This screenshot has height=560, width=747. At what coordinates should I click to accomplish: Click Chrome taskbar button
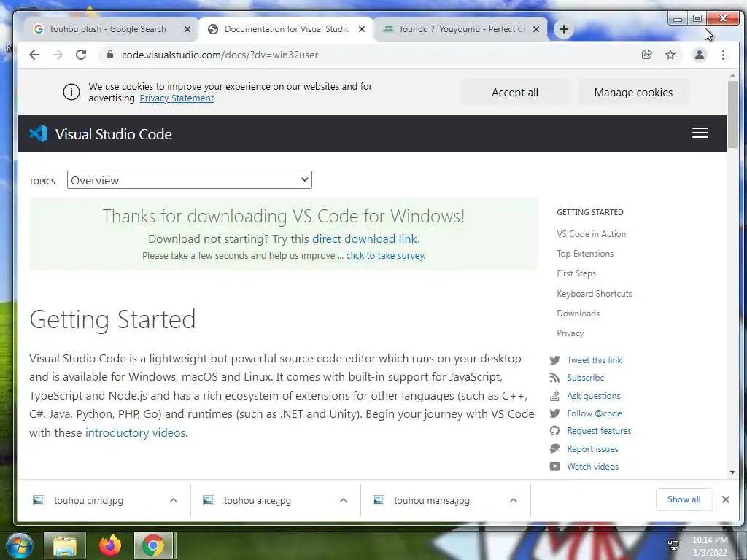pos(153,545)
